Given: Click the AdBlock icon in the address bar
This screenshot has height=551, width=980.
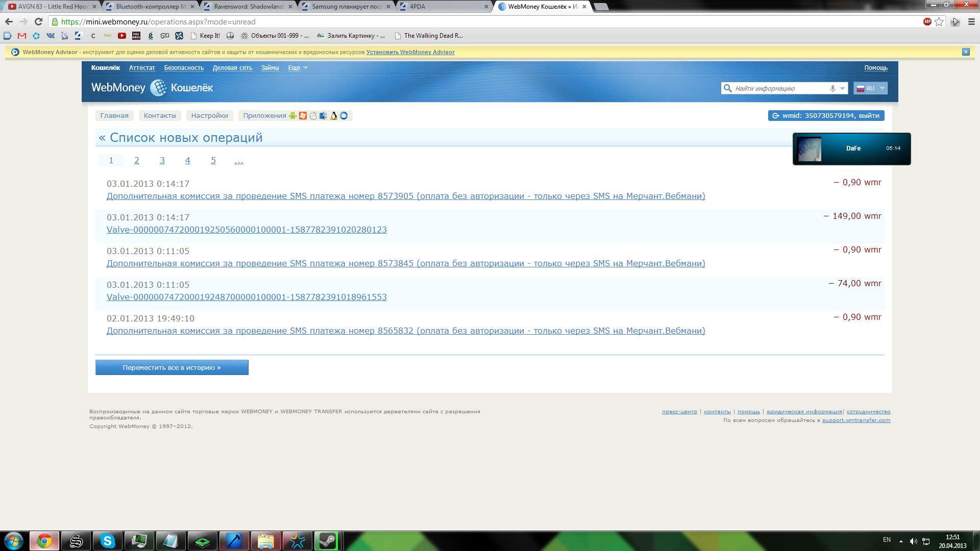Looking at the screenshot, I should tap(927, 21).
